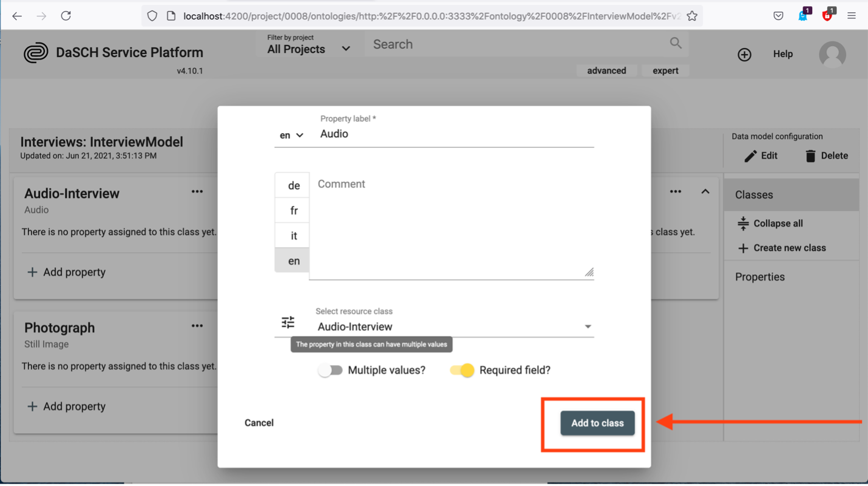The image size is (868, 486).
Task: Cancel the property dialog
Action: tap(259, 423)
